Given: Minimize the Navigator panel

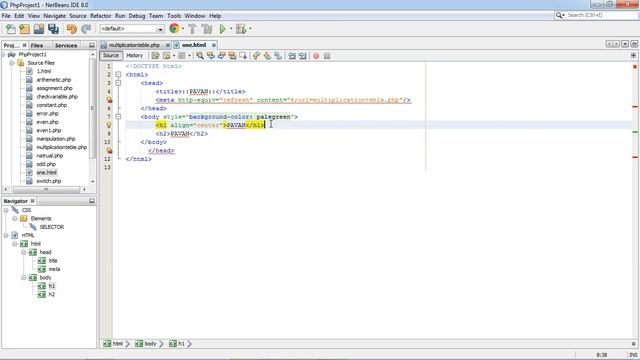Looking at the screenshot, I should coord(91,201).
